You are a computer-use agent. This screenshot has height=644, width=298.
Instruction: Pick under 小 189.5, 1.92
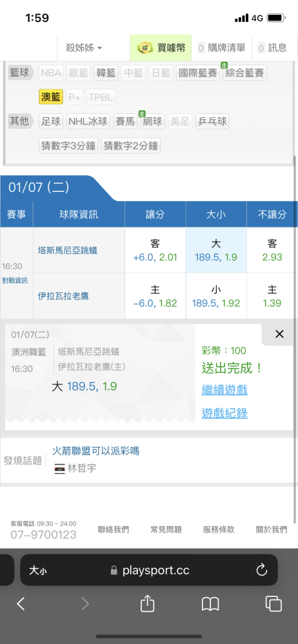point(216,296)
